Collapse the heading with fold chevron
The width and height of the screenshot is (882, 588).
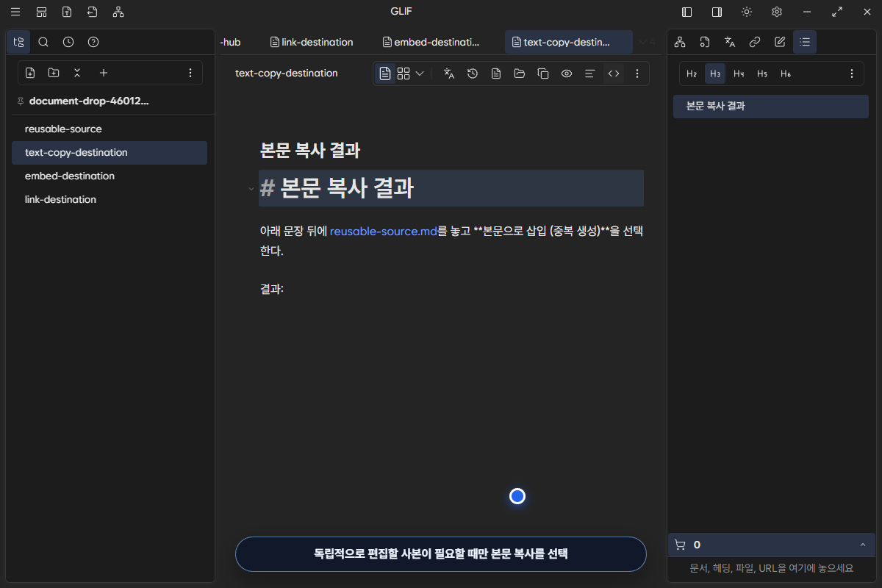pos(251,189)
